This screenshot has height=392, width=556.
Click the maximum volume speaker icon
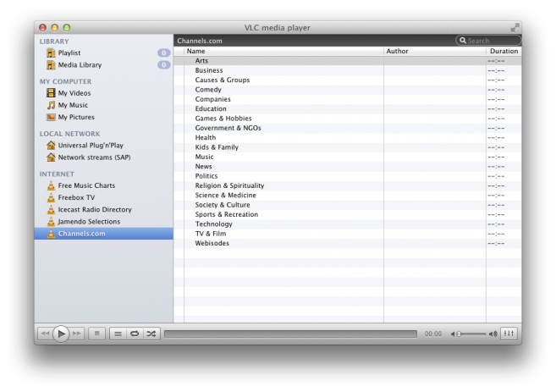[x=493, y=334]
